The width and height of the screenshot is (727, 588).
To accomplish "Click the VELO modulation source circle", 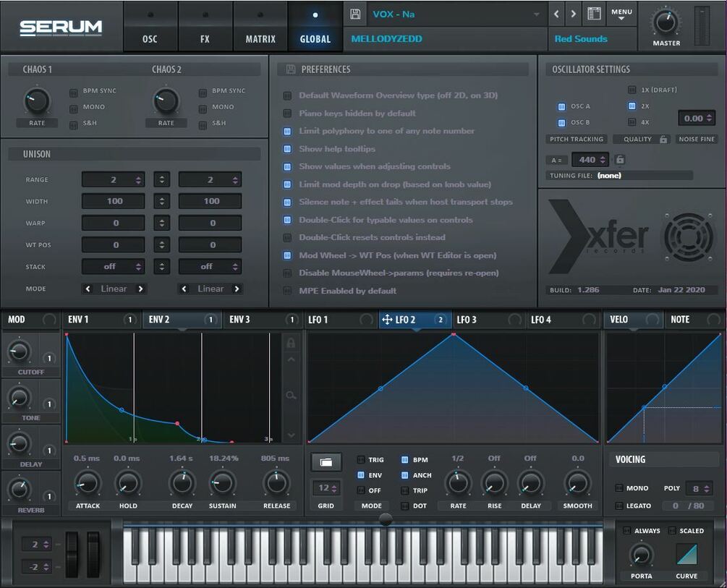I will click(x=652, y=320).
